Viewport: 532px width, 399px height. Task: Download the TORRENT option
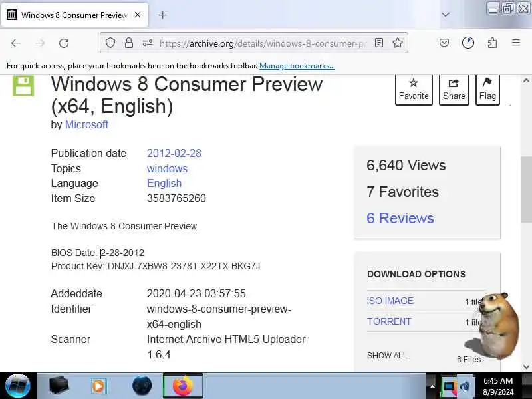point(389,321)
